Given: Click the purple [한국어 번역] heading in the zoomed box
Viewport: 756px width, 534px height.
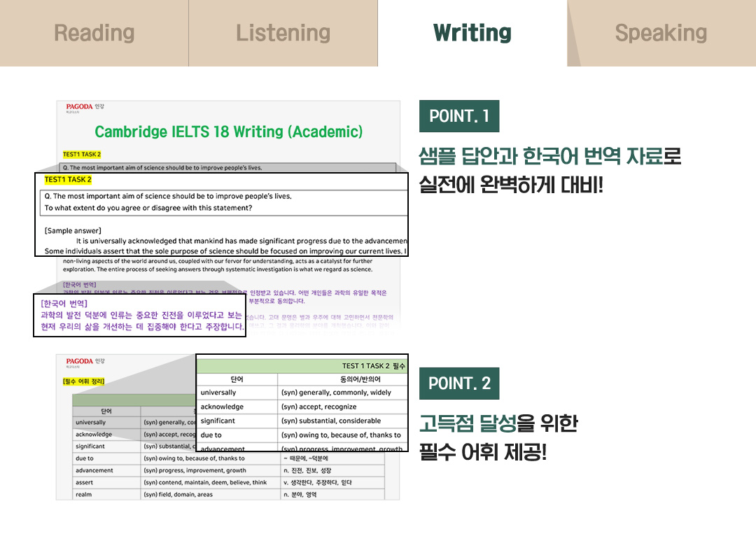Looking at the screenshot, I should (x=64, y=303).
